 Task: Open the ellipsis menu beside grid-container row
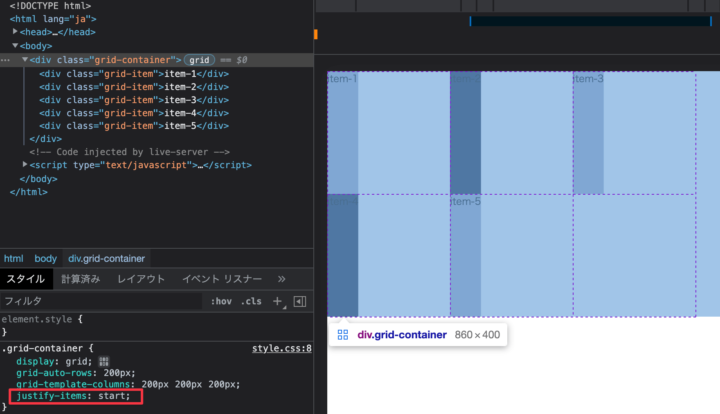(x=5, y=60)
